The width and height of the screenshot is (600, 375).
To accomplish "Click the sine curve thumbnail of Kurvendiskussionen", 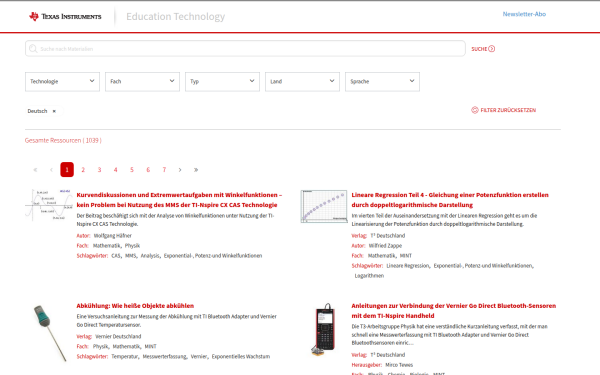I will coord(49,205).
